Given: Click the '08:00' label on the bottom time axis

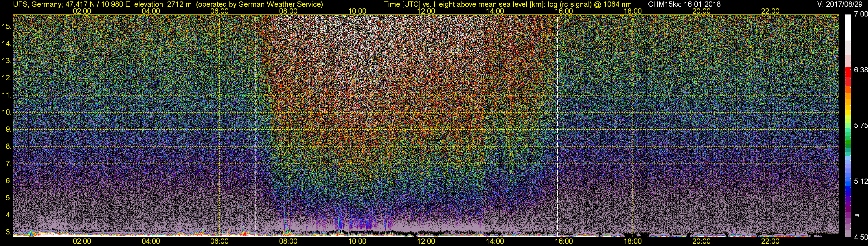Looking at the screenshot, I should coord(288,242).
